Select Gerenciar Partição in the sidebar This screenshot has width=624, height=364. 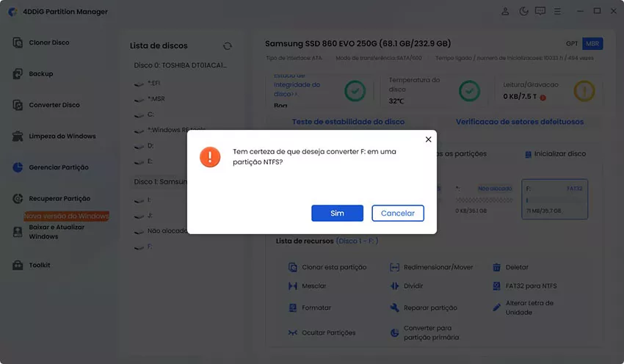[x=59, y=167]
